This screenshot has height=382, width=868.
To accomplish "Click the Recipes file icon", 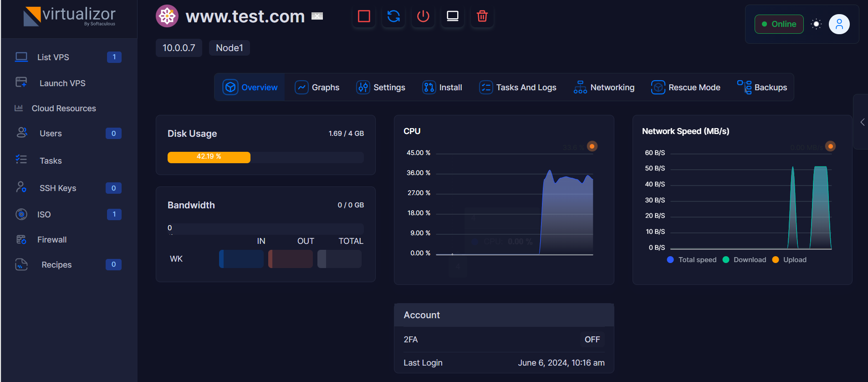I will tap(21, 264).
